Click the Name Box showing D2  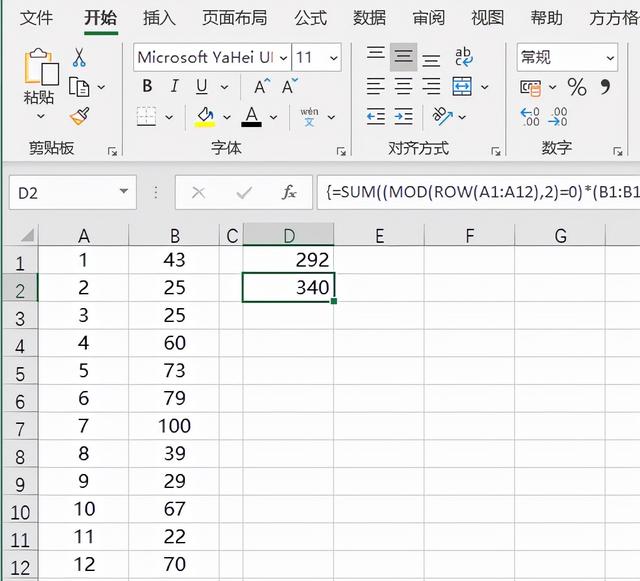click(x=73, y=192)
